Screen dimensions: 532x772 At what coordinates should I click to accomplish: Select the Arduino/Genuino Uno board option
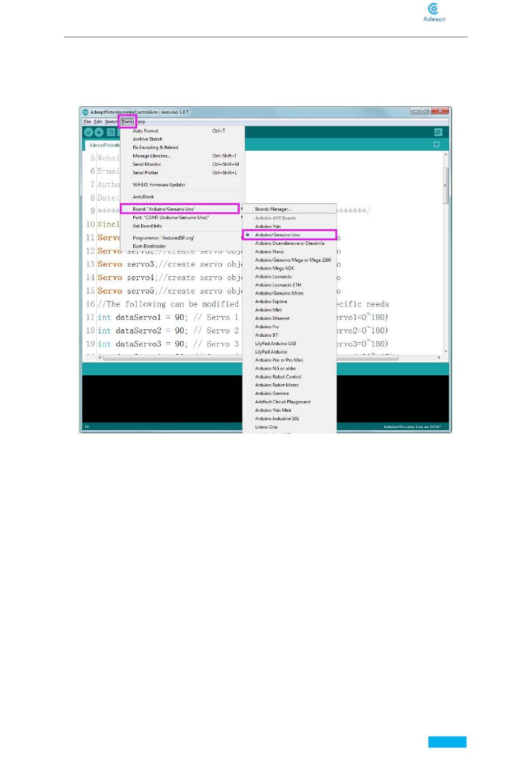pos(290,235)
